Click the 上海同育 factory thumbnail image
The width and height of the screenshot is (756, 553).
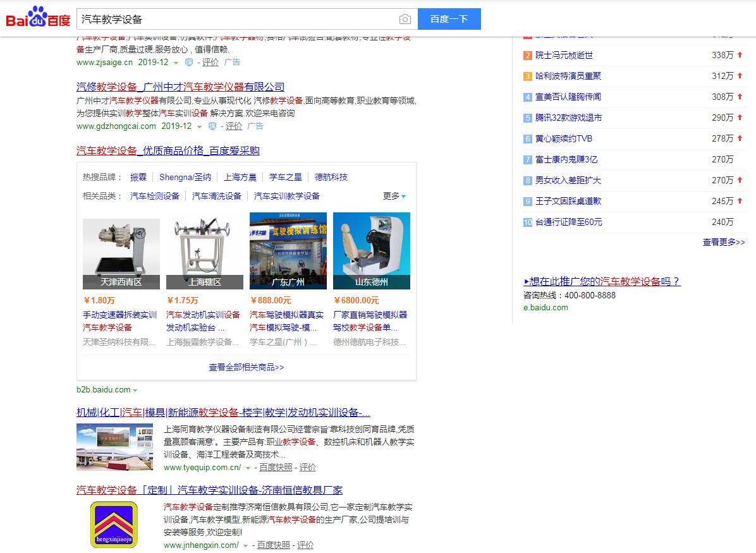pos(115,447)
